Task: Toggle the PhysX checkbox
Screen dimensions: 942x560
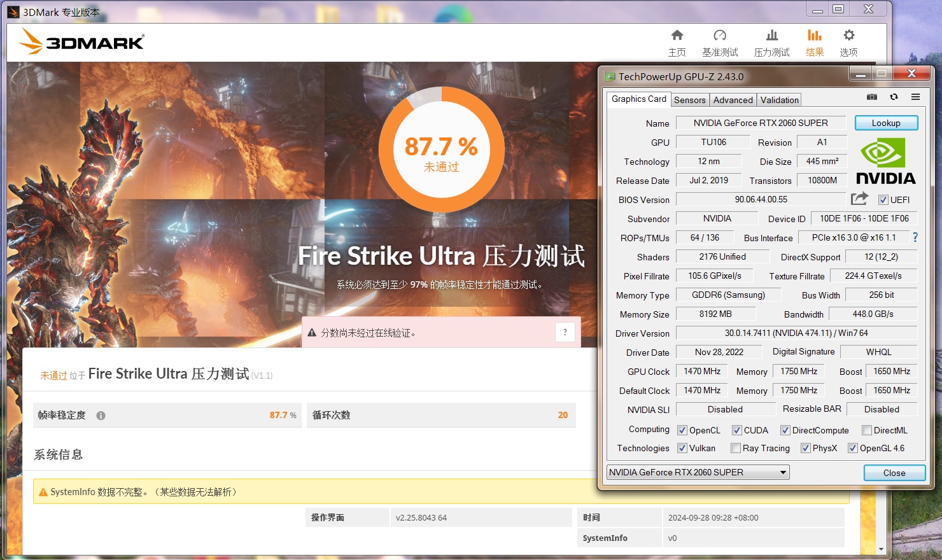Action: [806, 448]
